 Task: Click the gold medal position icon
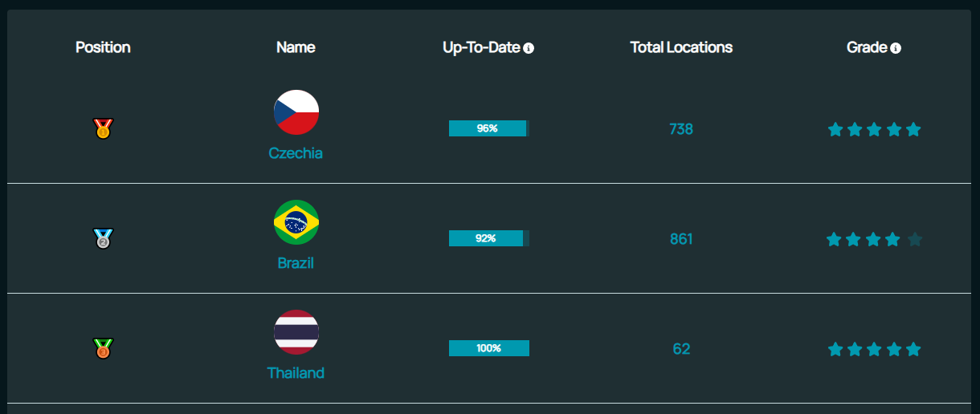click(x=103, y=128)
